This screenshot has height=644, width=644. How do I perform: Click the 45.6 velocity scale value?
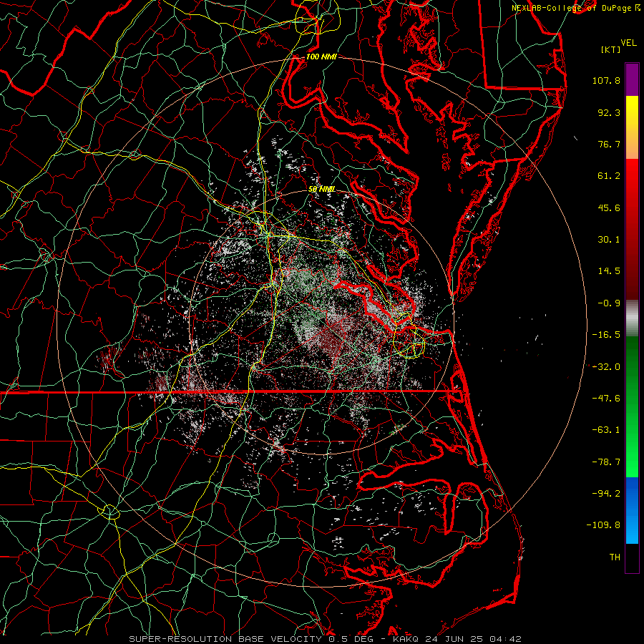609,208
